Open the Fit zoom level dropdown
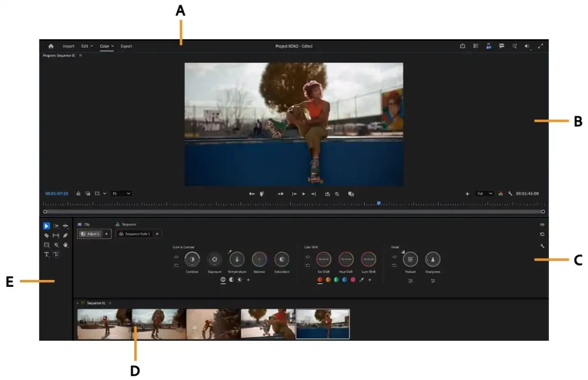Viewport: 588px width, 380px height. [121, 194]
